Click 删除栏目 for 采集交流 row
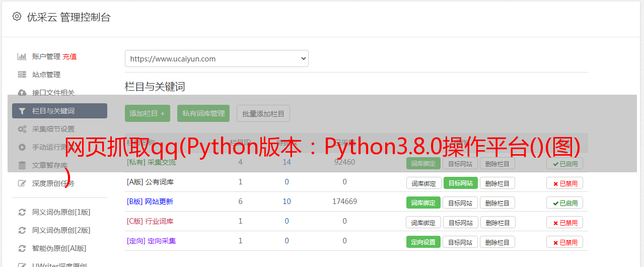Viewport: 644px width, 267px height. tap(497, 163)
